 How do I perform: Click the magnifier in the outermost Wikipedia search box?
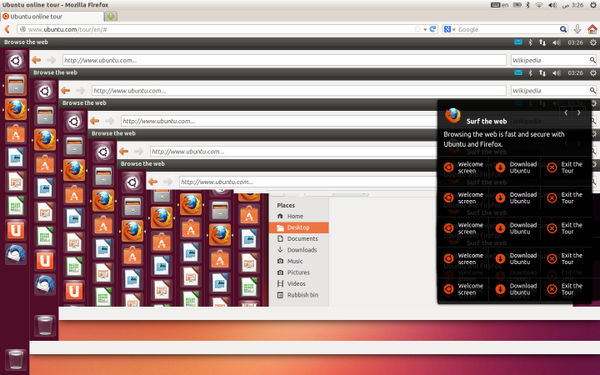click(x=592, y=60)
